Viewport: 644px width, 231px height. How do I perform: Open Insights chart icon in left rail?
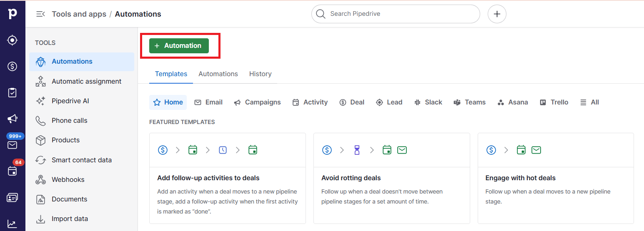tap(13, 224)
